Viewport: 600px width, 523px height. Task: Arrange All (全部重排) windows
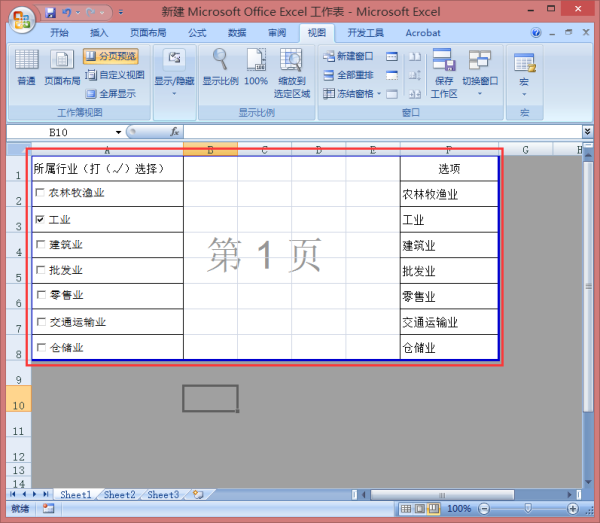tap(348, 75)
